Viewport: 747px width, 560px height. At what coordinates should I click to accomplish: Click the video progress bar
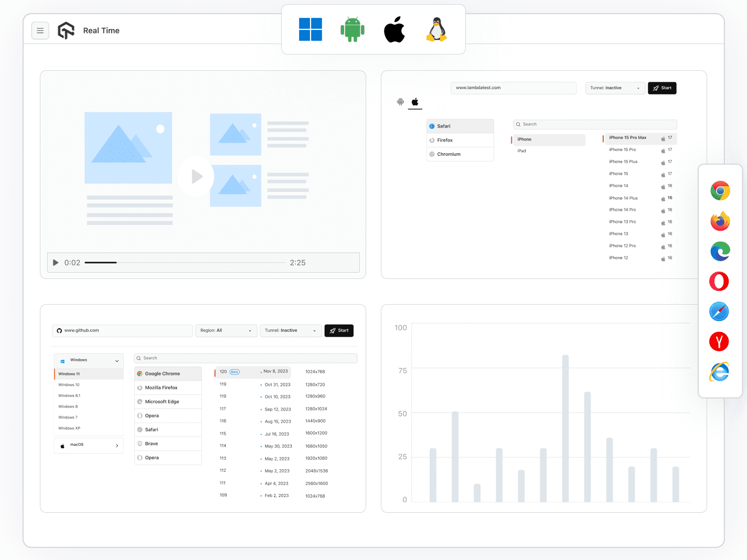coord(185,263)
